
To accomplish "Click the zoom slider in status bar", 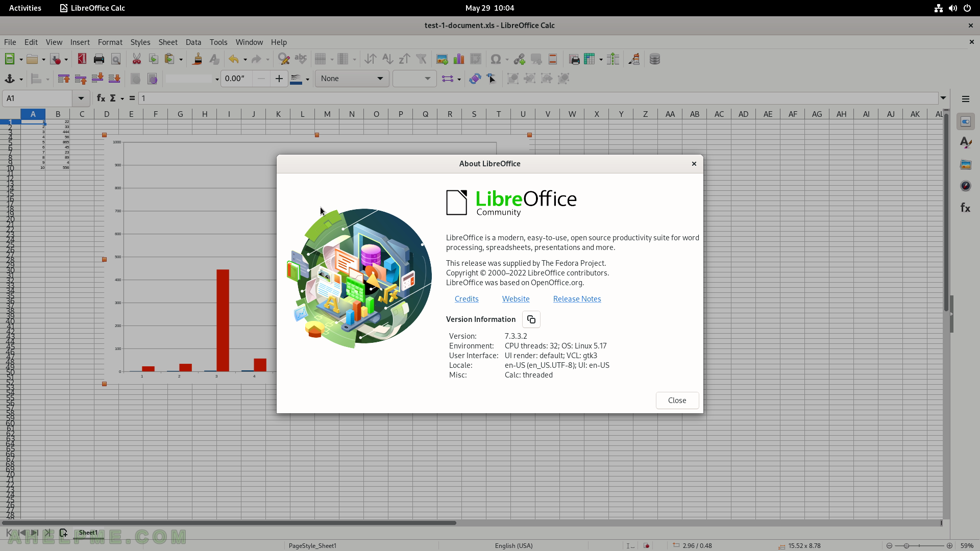I will click(x=919, y=545).
